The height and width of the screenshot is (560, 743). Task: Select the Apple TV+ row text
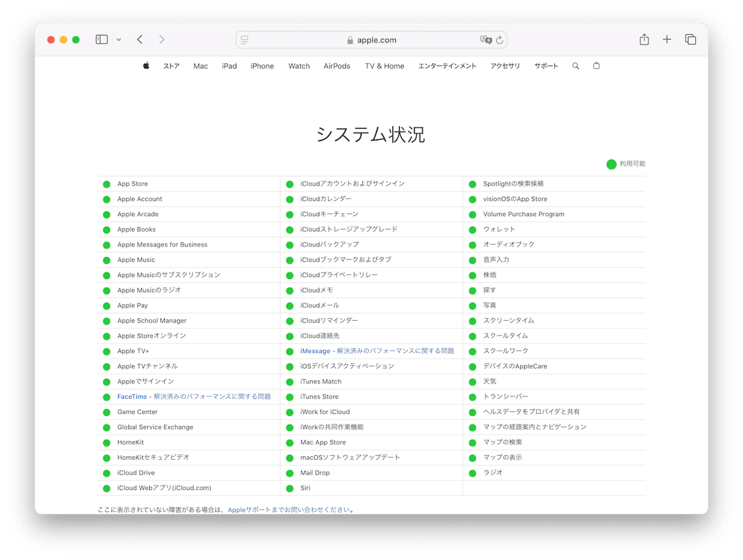tap(133, 351)
